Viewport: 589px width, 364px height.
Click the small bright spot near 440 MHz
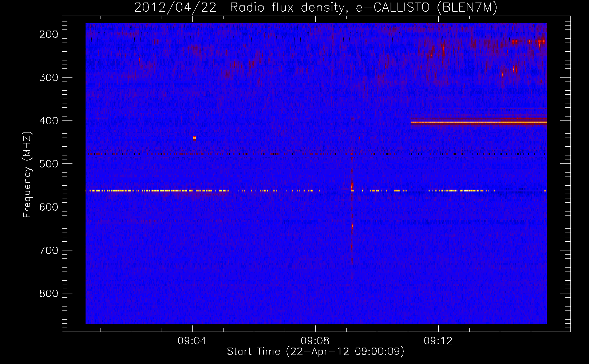pos(194,138)
